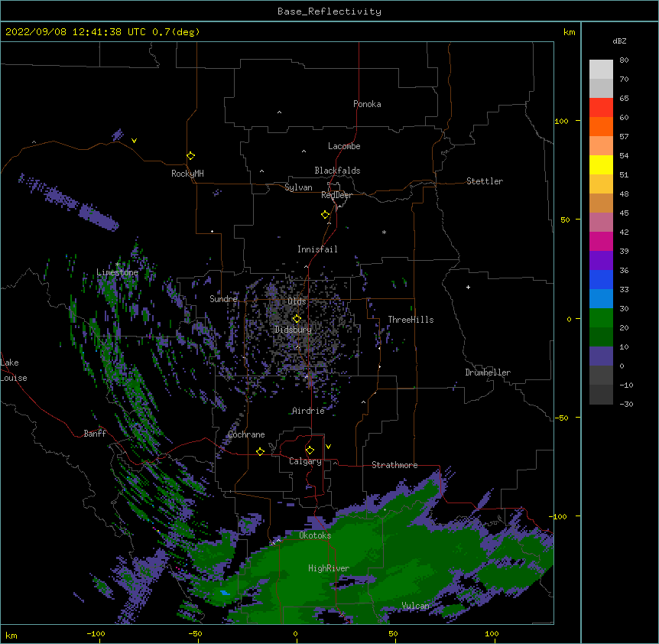Click the Sylvan city label
Screen dimensions: 659x644
tap(298, 187)
